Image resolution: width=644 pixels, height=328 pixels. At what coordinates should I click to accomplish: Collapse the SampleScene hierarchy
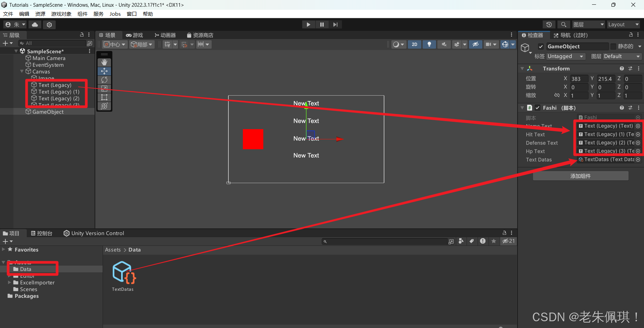click(x=16, y=51)
